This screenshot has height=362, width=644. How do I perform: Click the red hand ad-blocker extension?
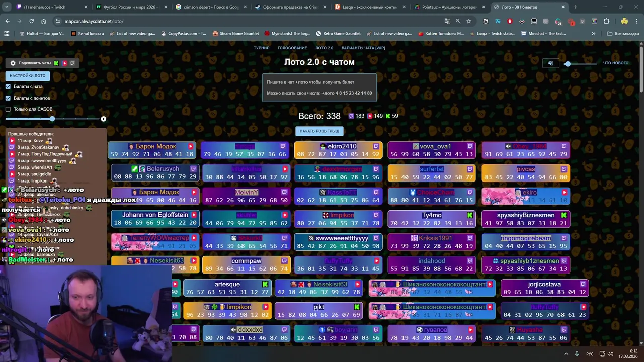click(510, 21)
